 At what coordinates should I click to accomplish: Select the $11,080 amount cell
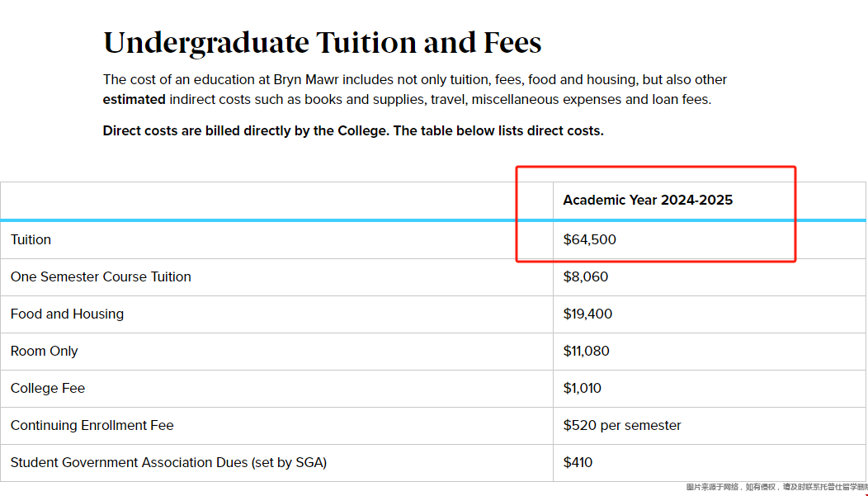[587, 351]
